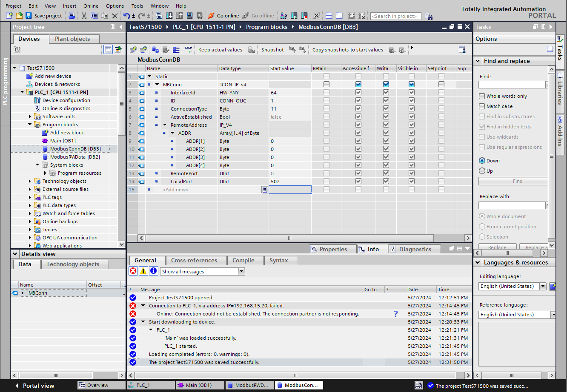Click into the Find text field
The image size is (567, 392).
[x=513, y=85]
